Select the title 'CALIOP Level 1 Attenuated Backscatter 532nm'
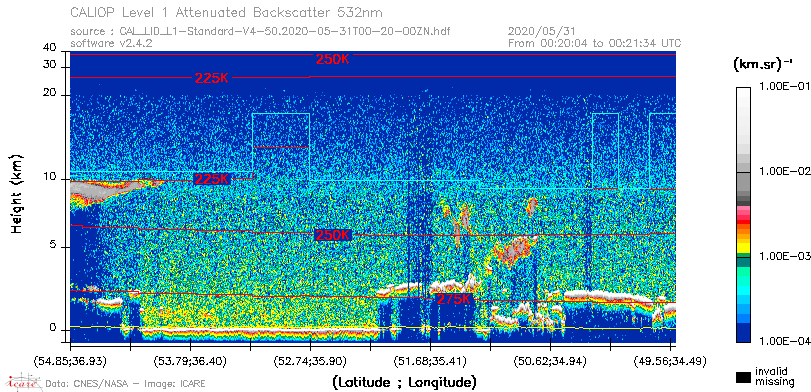Image resolution: width=811 pixels, height=392 pixels. (227, 12)
